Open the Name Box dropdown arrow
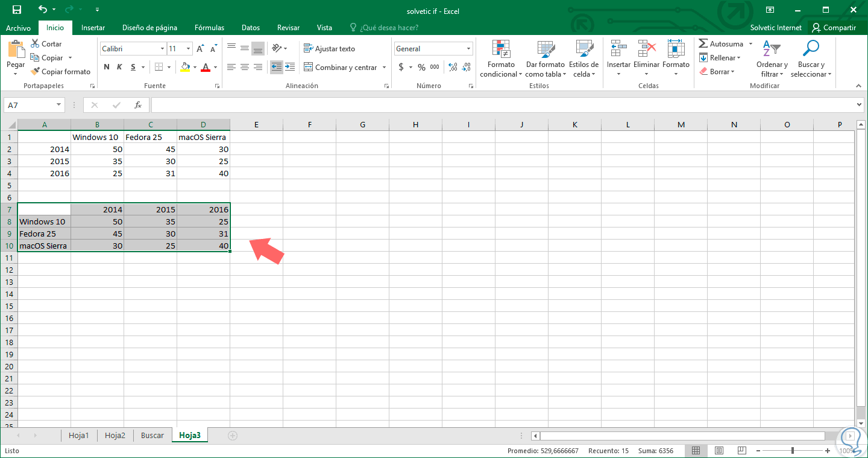Screen dimensions: 868x458 (58, 105)
